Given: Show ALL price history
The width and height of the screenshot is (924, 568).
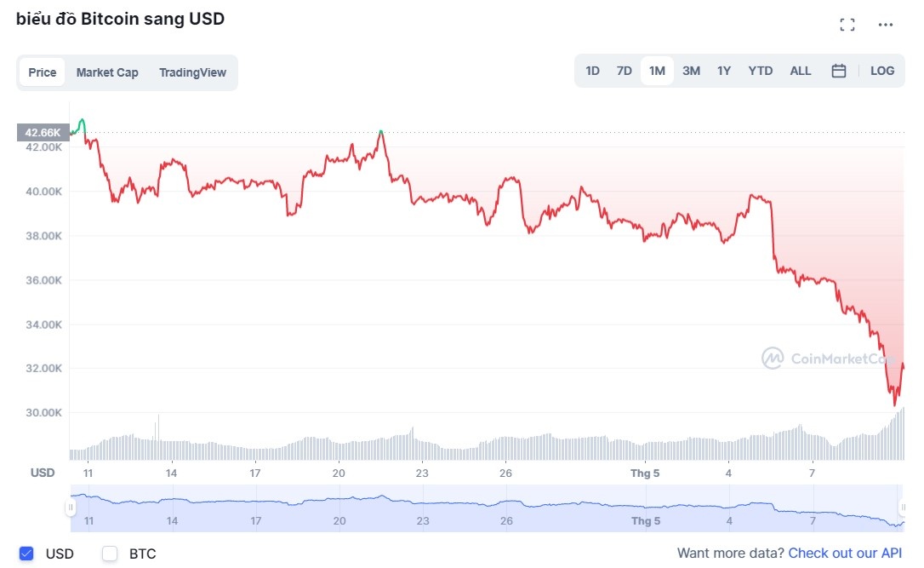Looking at the screenshot, I should (801, 72).
